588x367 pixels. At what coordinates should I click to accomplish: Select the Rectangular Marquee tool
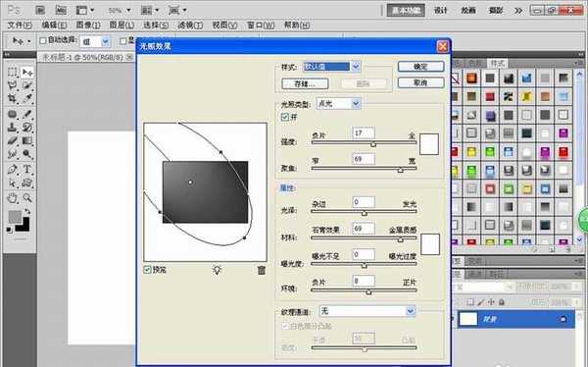click(13, 72)
